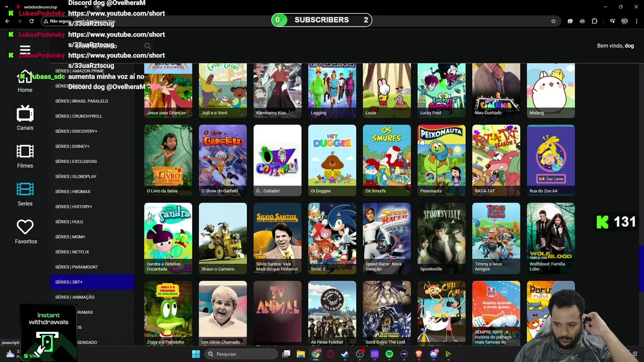Screen dimensions: 644x362
Task: Open Spooksville series poster
Action: [x=441, y=238]
